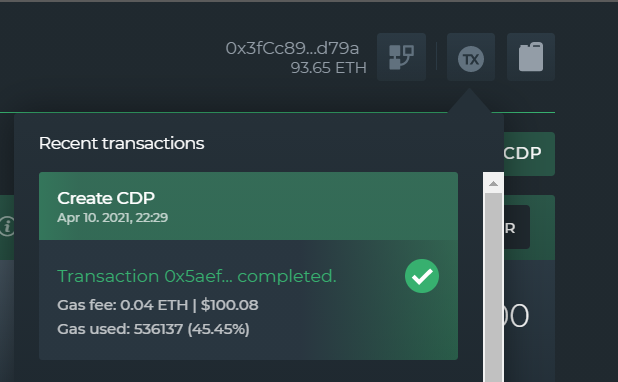Click the Recent transactions heading
The width and height of the screenshot is (618, 382).
(x=121, y=143)
